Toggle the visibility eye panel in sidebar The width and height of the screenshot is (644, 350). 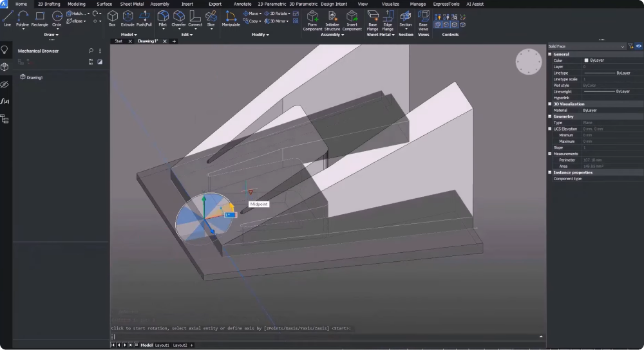click(5, 84)
